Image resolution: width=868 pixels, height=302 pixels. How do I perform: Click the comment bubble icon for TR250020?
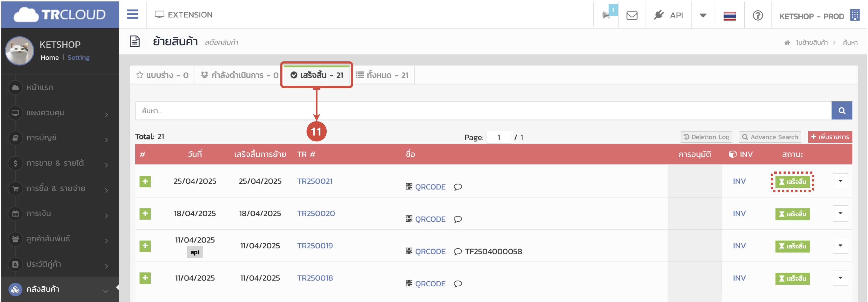pos(458,219)
